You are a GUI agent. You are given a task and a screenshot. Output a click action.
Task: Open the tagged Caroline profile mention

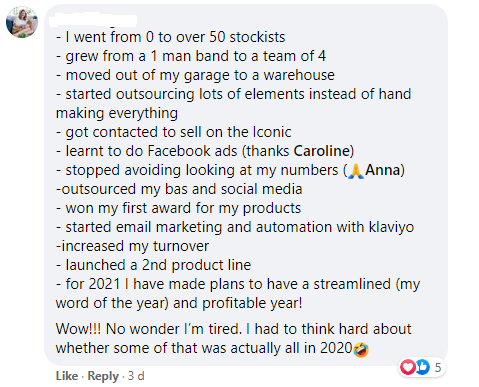[322, 151]
